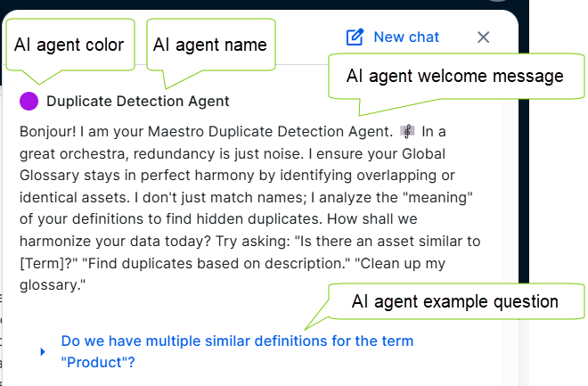The height and width of the screenshot is (386, 588).
Task: Click the "AI agent color" callout label
Action: click(69, 45)
